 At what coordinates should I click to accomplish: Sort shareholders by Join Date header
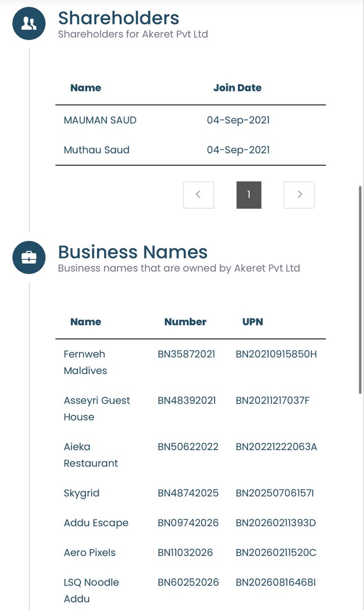237,88
